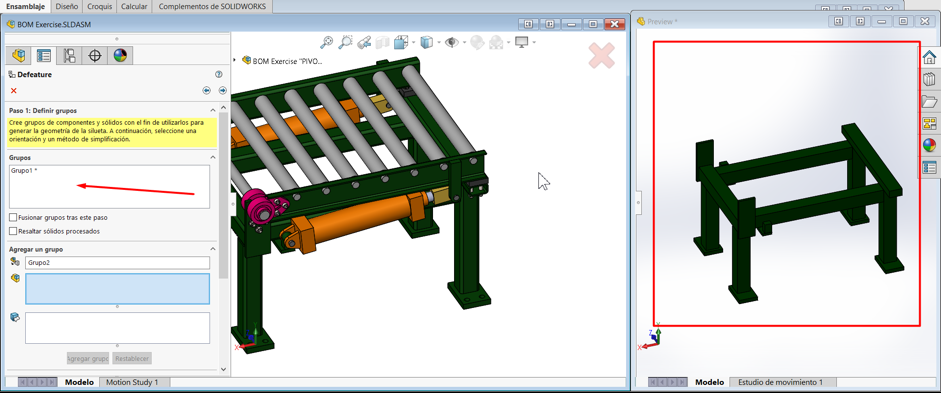Open Display Style dropdown arrow

[x=439, y=43]
